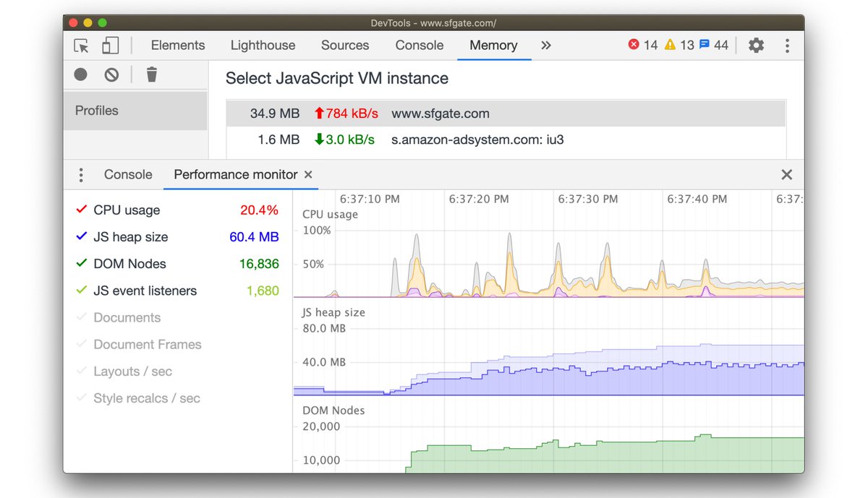This screenshot has height=498, width=868.
Task: Close the bottom drawer panel
Action: point(787,175)
